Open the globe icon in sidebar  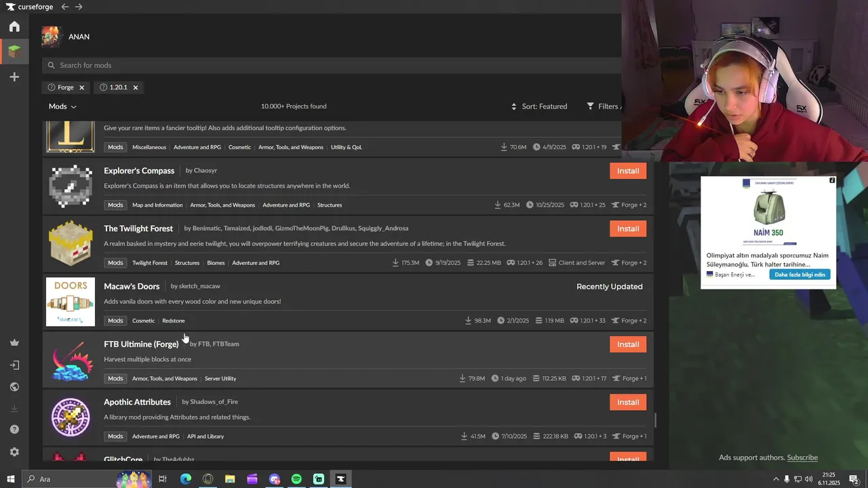(14, 387)
